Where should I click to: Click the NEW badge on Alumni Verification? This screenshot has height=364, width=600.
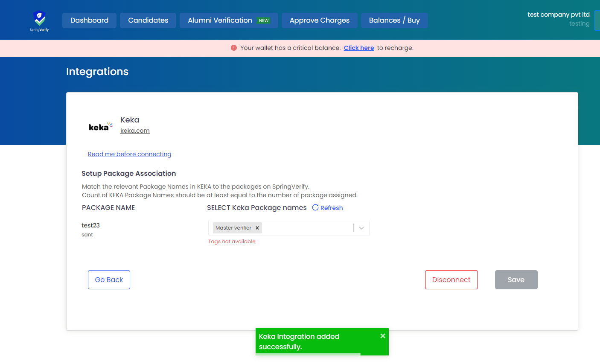264,20
